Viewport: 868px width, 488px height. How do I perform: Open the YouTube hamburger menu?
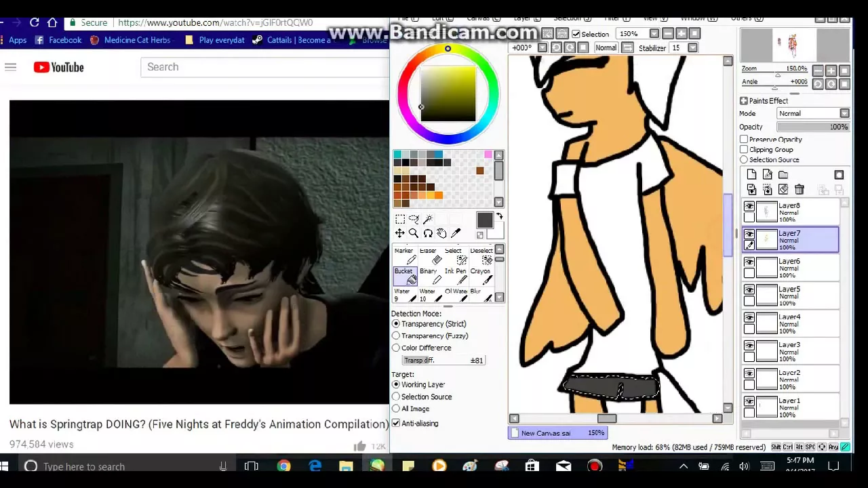(x=10, y=67)
